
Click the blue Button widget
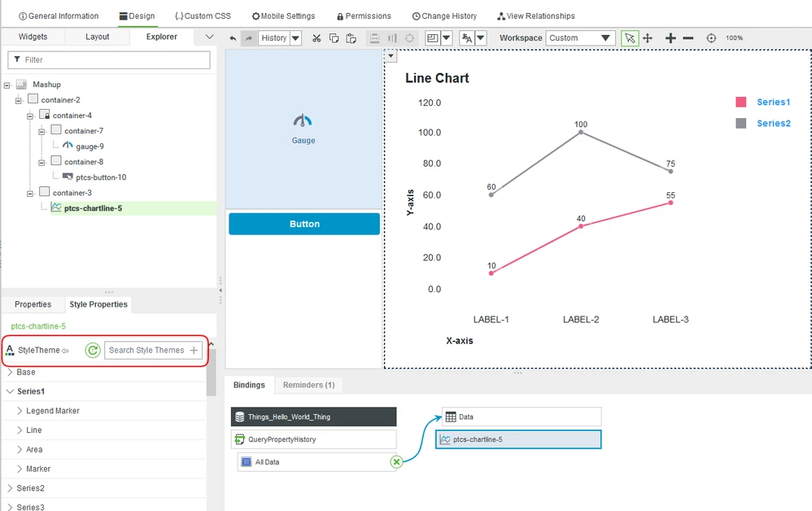pyautogui.click(x=304, y=225)
